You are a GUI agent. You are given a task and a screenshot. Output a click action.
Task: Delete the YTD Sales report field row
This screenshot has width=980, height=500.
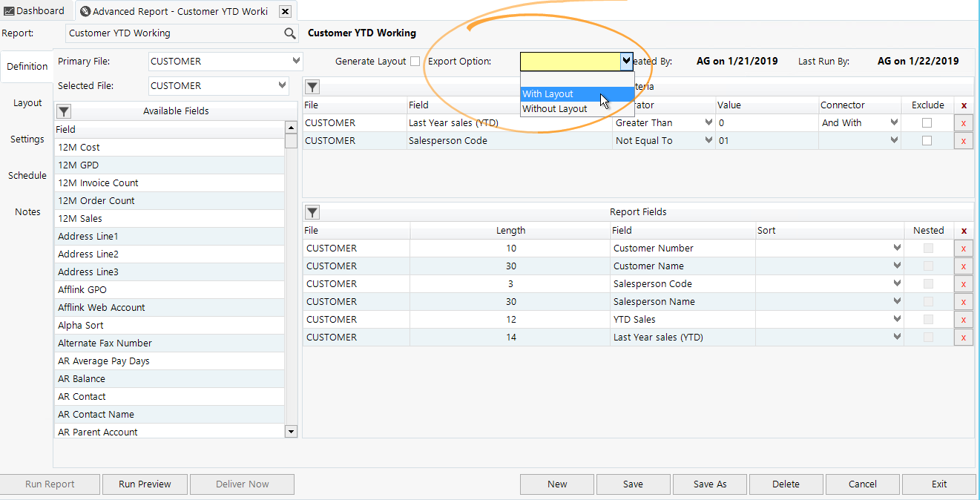coord(963,319)
